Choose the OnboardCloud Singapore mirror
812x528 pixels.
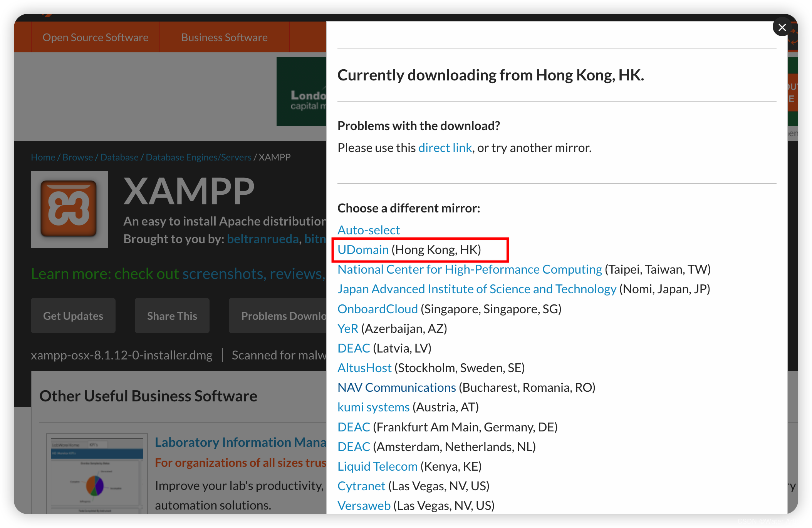pyautogui.click(x=377, y=309)
